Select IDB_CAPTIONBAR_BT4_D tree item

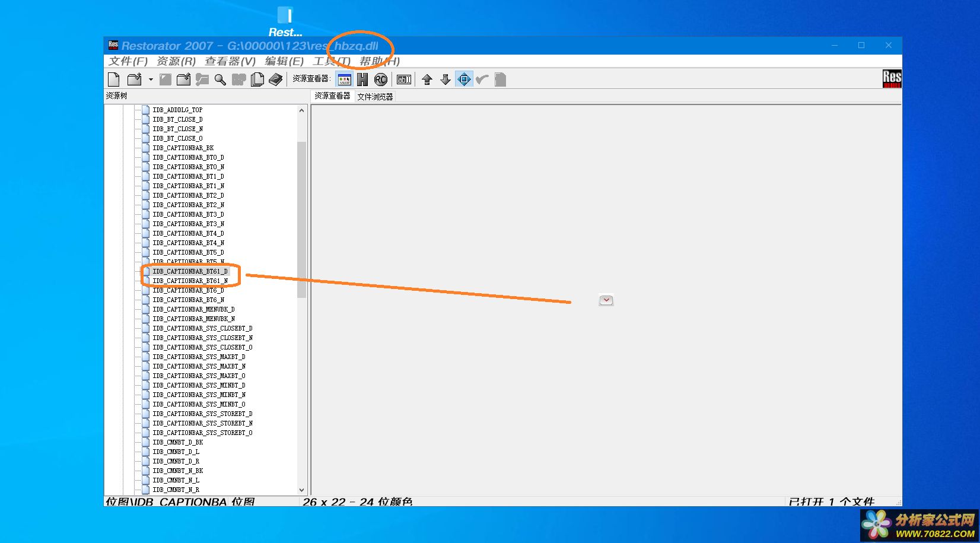188,233
